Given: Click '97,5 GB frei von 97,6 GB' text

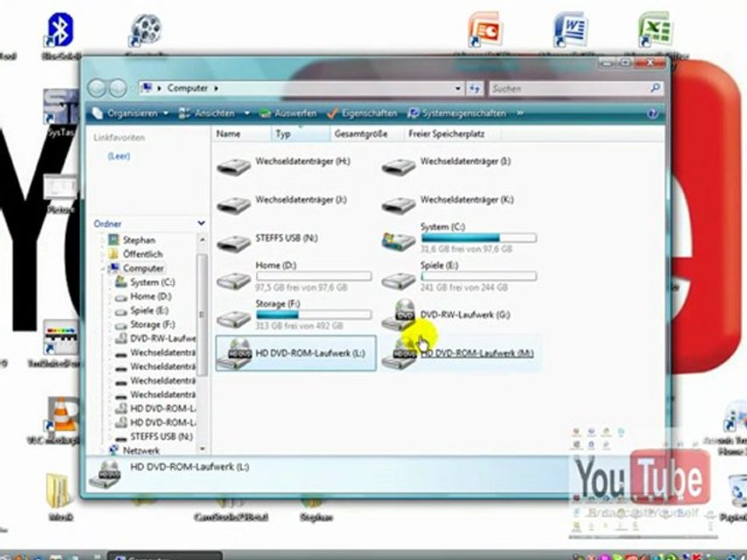Looking at the screenshot, I should click(301, 287).
